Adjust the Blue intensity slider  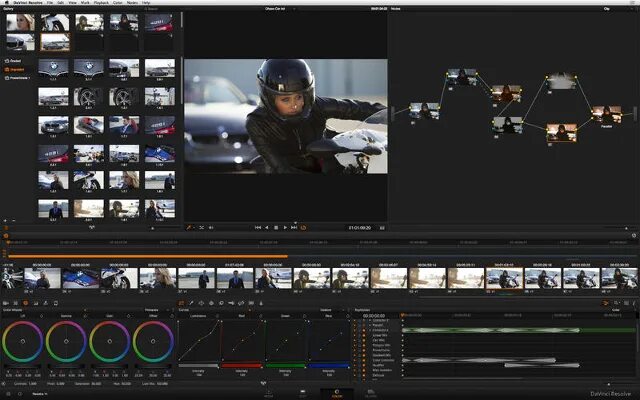tap(329, 366)
